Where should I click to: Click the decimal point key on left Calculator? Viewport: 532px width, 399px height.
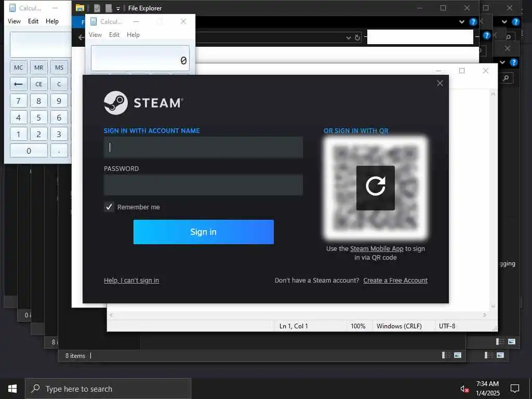click(x=59, y=151)
